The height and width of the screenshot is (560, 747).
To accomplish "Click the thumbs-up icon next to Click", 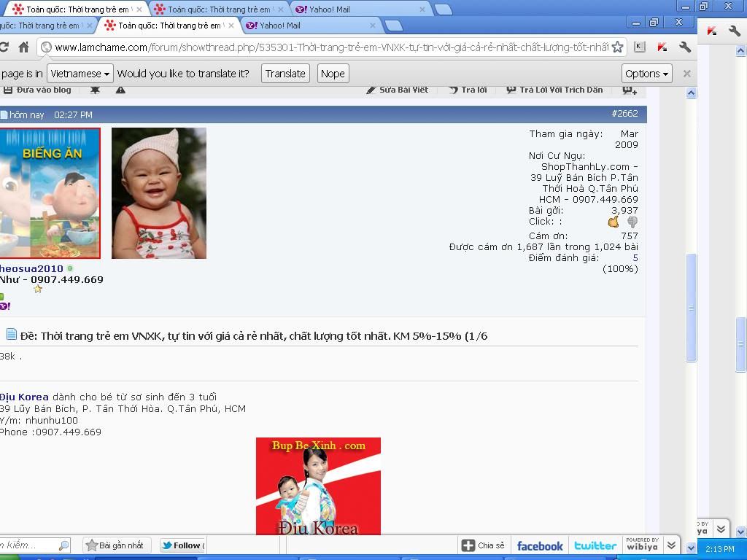I will pos(614,222).
